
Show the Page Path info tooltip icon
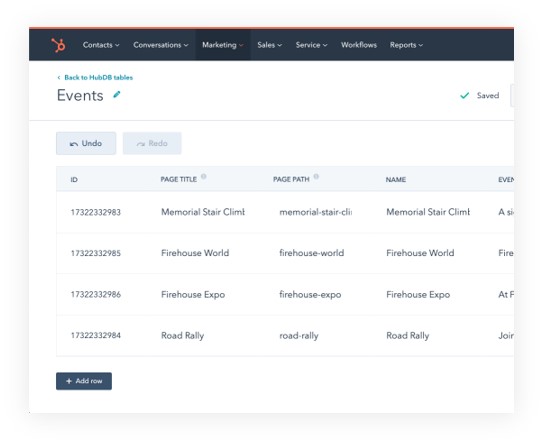(x=316, y=177)
